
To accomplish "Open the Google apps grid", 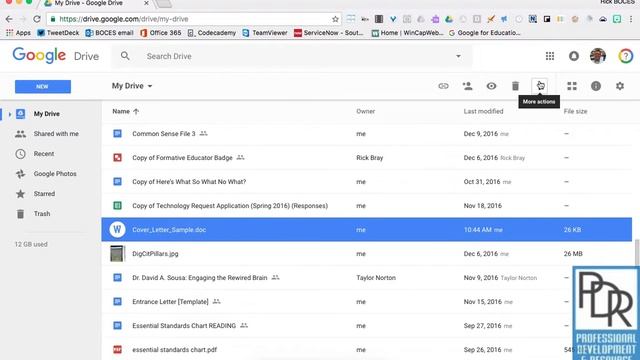I will coord(550,56).
